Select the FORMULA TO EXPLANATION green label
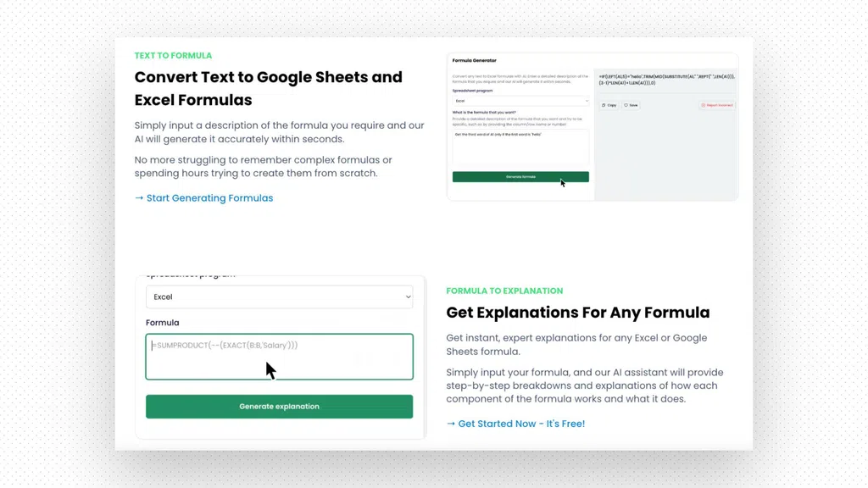The width and height of the screenshot is (868, 488). click(504, 291)
